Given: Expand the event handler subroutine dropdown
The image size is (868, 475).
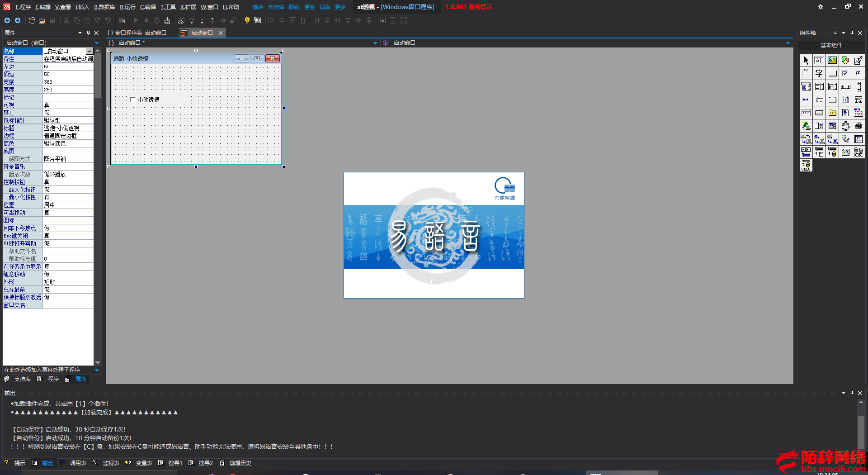Looking at the screenshot, I should point(97,370).
